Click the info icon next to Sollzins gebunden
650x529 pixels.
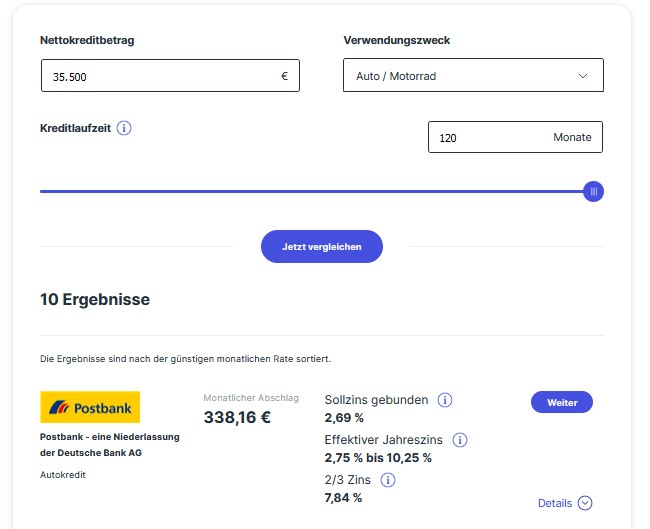[445, 400]
